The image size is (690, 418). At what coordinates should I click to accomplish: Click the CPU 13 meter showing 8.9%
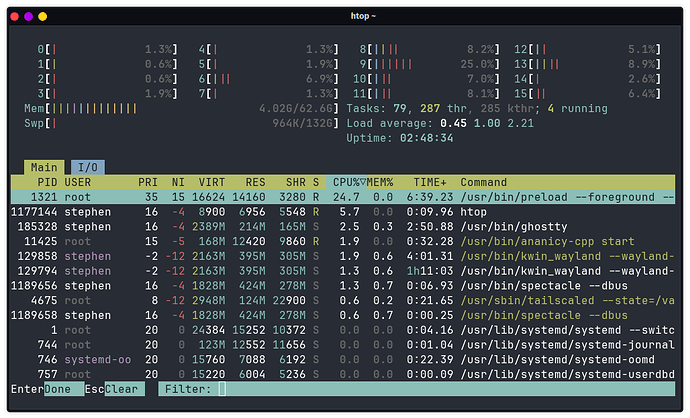pos(587,64)
